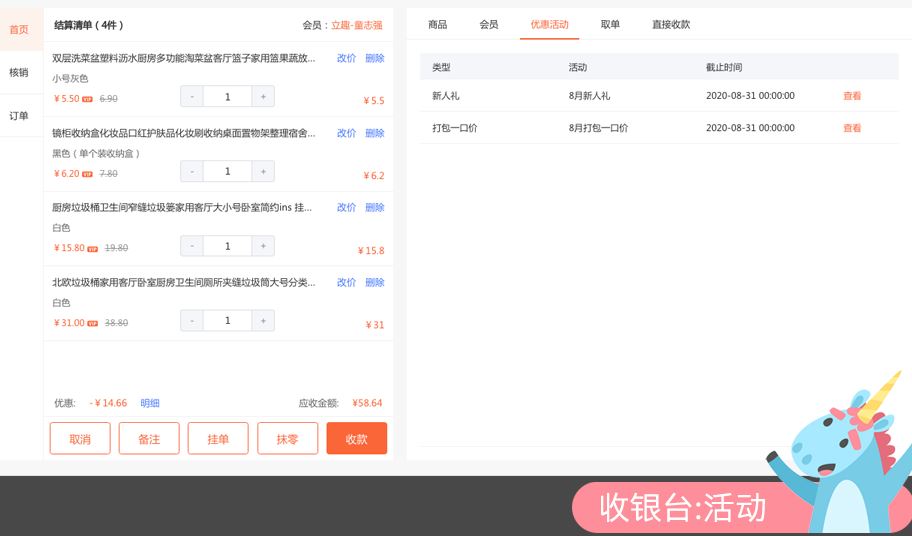Edit quantity field of the 北欧垃圾桶 item
The height and width of the screenshot is (536, 912).
tap(227, 321)
